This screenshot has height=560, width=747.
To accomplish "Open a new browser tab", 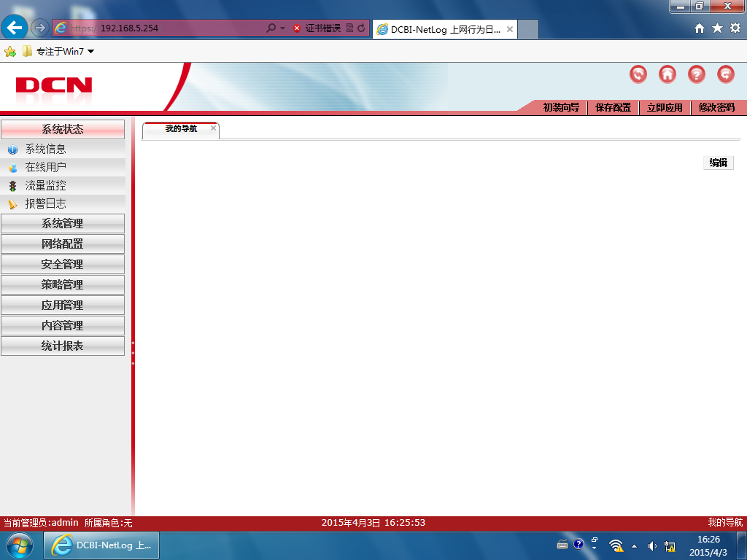I will click(x=528, y=29).
